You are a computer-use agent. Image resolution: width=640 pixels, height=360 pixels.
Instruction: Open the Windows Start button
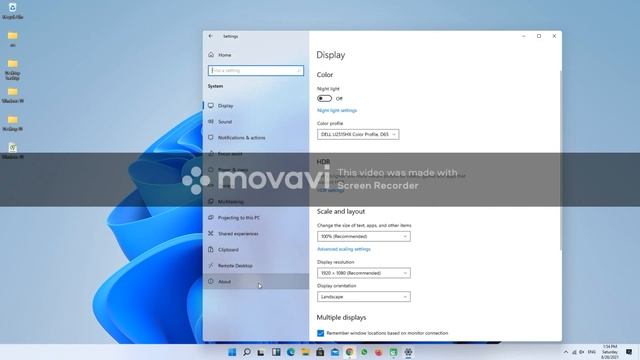tap(232, 352)
